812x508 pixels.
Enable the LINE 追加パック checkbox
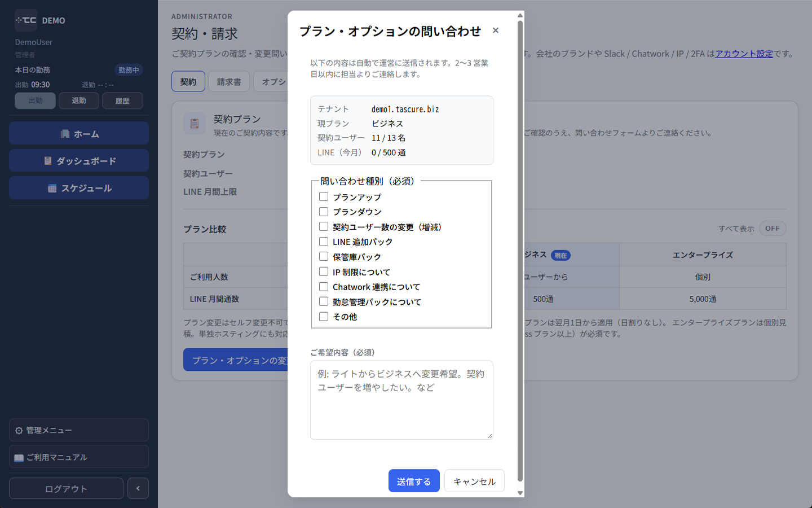click(x=324, y=242)
